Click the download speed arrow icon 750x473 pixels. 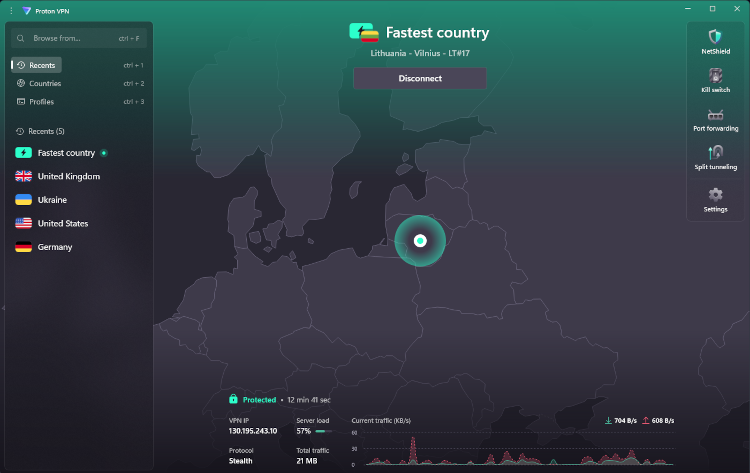tap(608, 420)
